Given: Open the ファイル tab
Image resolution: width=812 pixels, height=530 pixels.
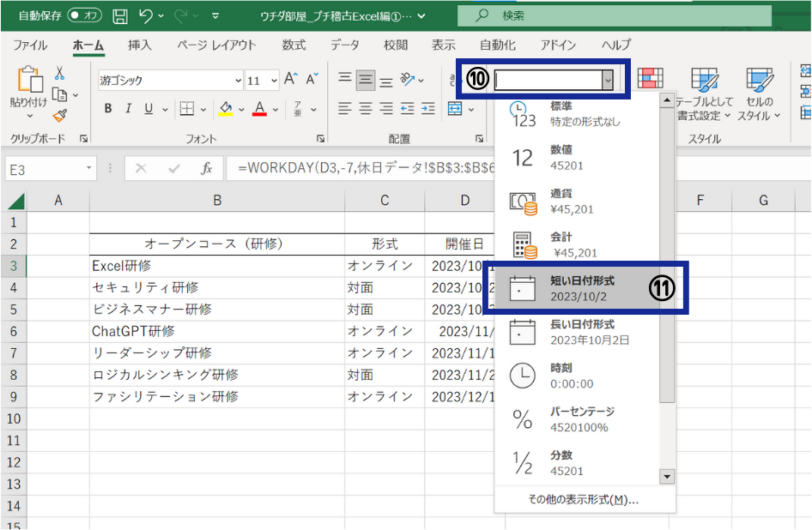Looking at the screenshot, I should click(x=30, y=45).
